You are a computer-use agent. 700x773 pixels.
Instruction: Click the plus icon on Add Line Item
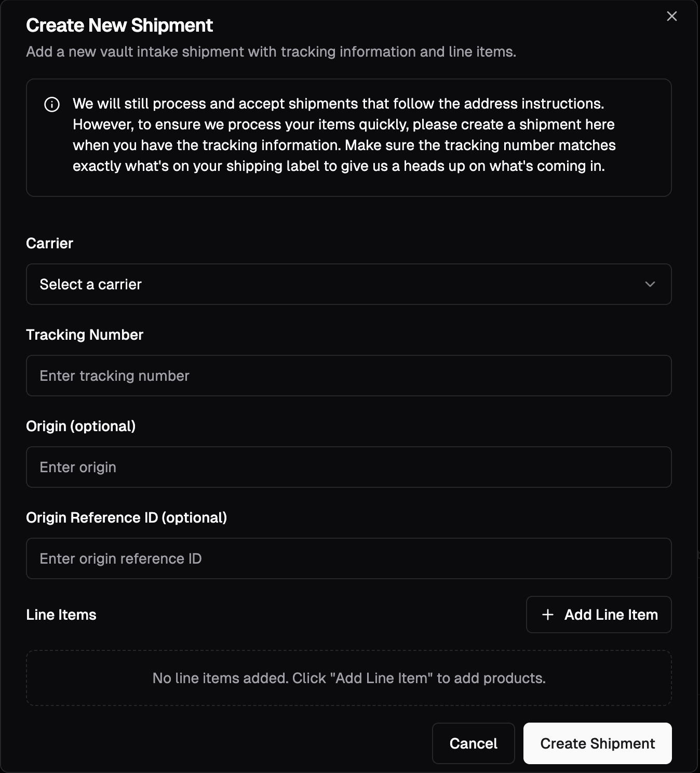(x=547, y=615)
